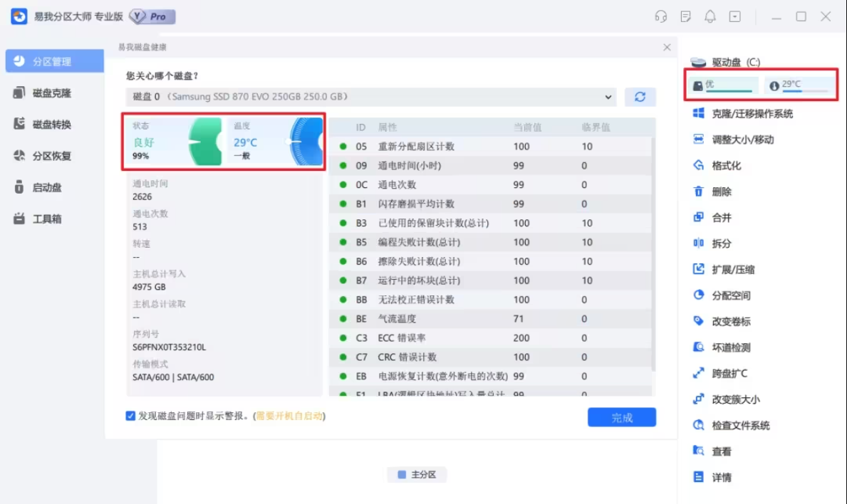Select row B6 擦除失败计数(总计)
The image size is (847, 504).
click(491, 261)
